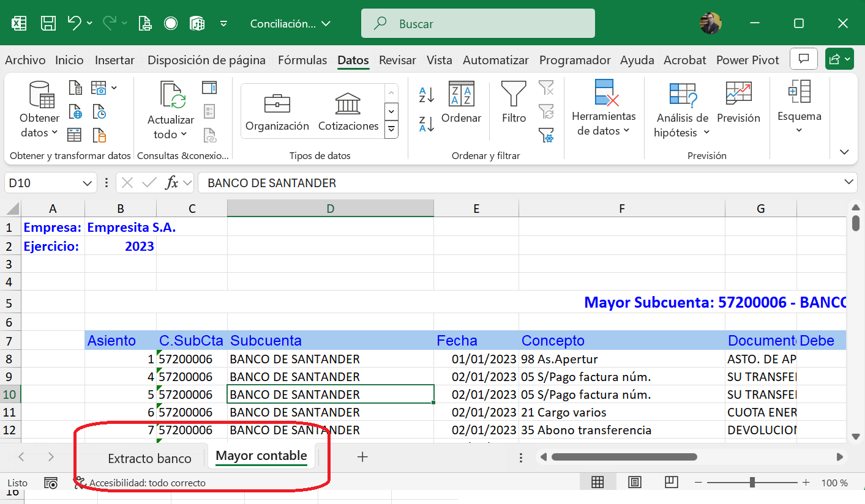This screenshot has height=504, width=865.
Task: Undo the last action
Action: (x=74, y=23)
